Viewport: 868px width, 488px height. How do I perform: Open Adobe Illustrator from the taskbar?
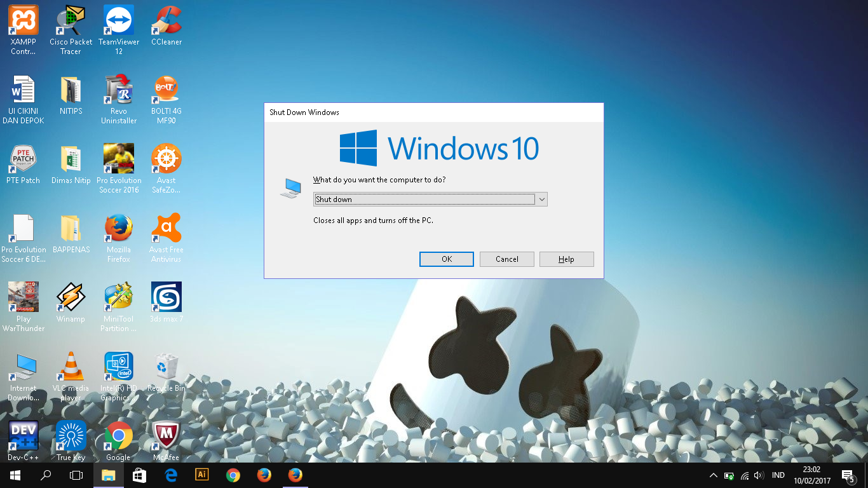201,475
